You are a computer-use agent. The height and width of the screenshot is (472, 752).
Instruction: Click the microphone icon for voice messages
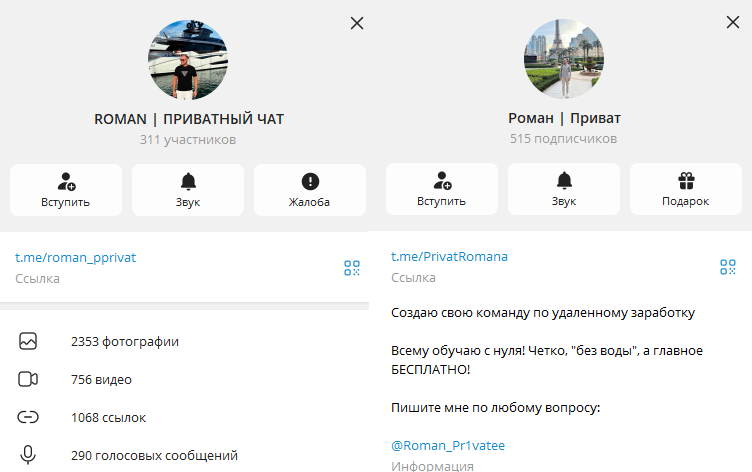[28, 455]
